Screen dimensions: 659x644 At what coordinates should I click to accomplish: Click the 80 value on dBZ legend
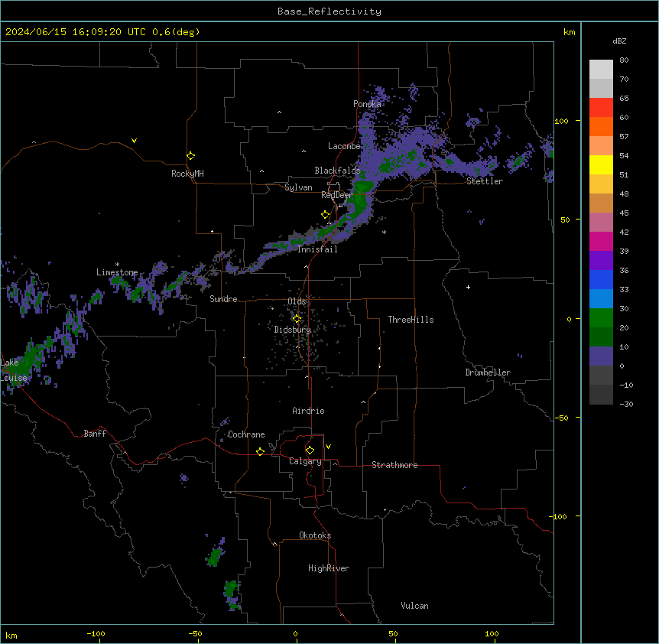click(x=624, y=60)
